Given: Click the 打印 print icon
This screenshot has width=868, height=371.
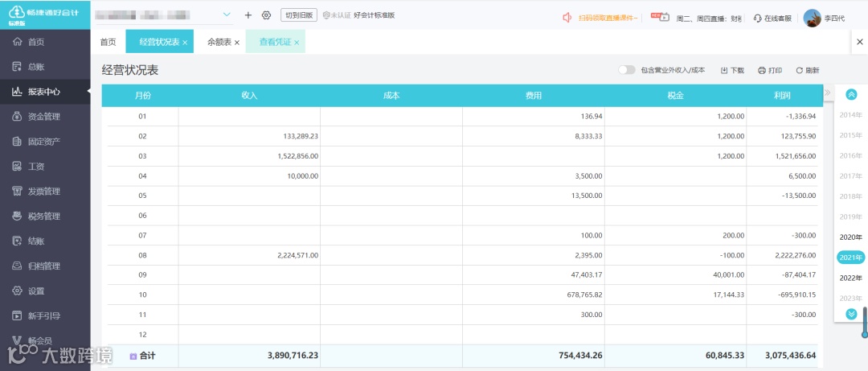Looking at the screenshot, I should tap(762, 71).
